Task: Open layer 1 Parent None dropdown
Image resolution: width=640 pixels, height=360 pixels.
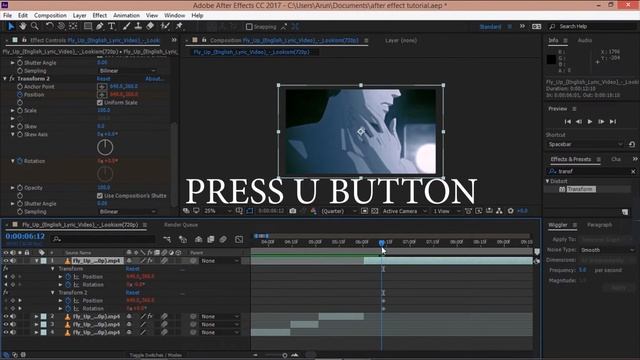Action: pyautogui.click(x=220, y=261)
